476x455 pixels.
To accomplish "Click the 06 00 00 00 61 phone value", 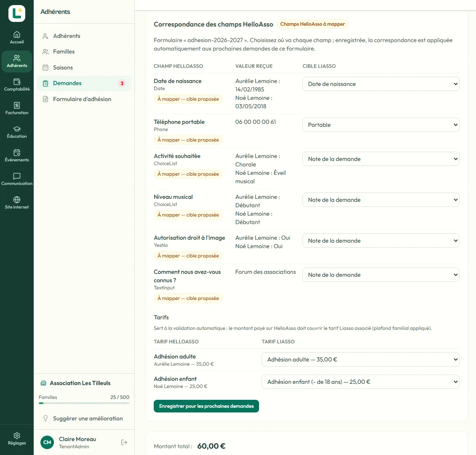I will click(255, 122).
